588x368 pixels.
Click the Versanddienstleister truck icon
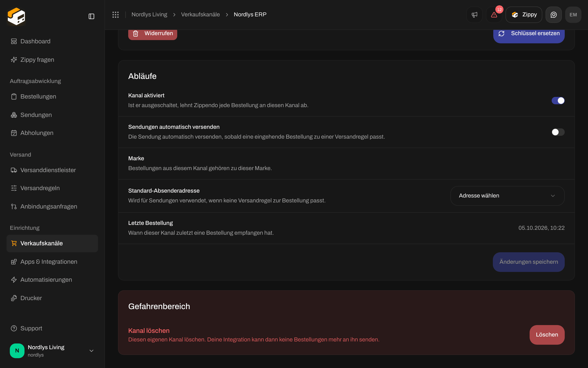pyautogui.click(x=14, y=170)
